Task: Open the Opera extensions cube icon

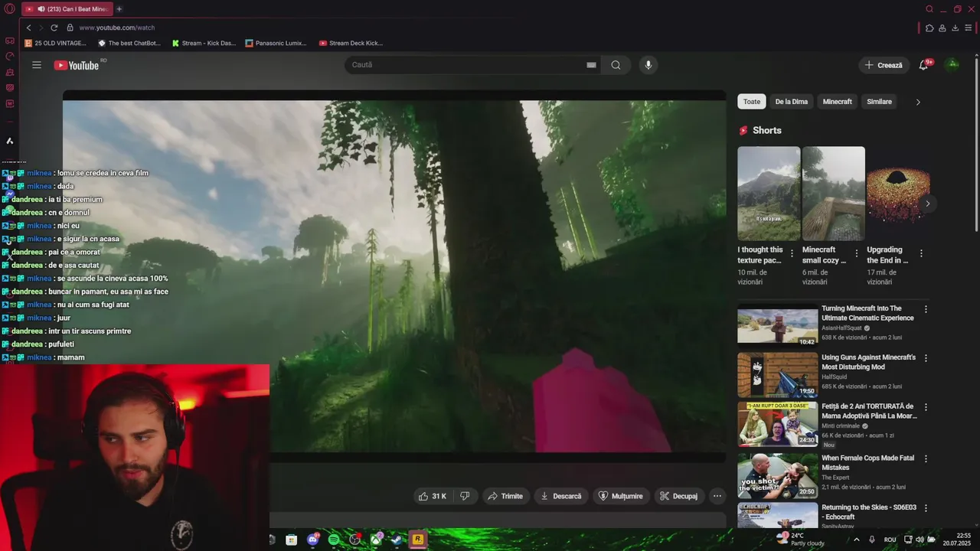Action: [x=929, y=28]
